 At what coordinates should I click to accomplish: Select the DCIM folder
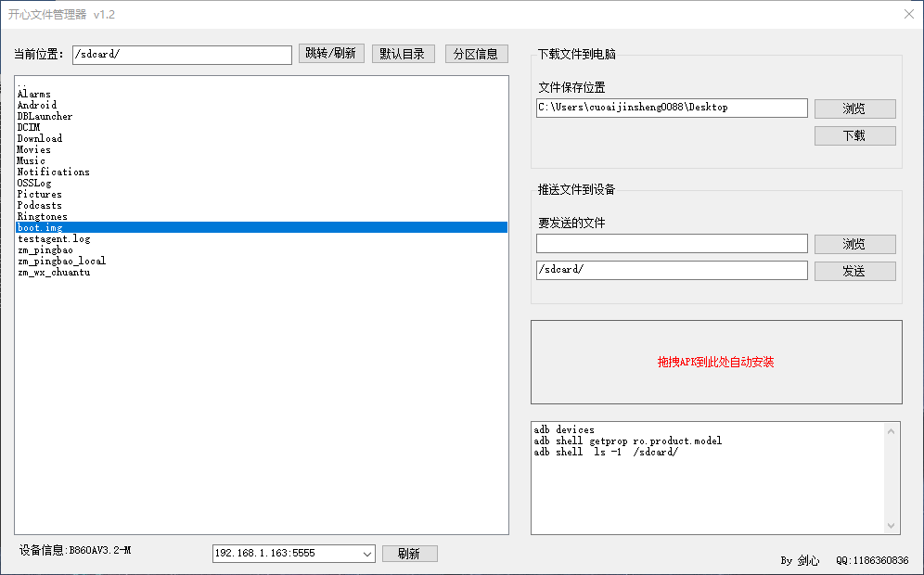[29, 127]
